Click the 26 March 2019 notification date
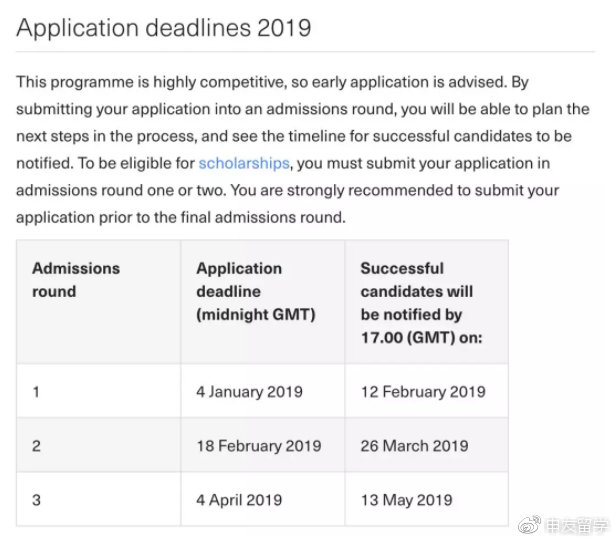 [x=427, y=445]
